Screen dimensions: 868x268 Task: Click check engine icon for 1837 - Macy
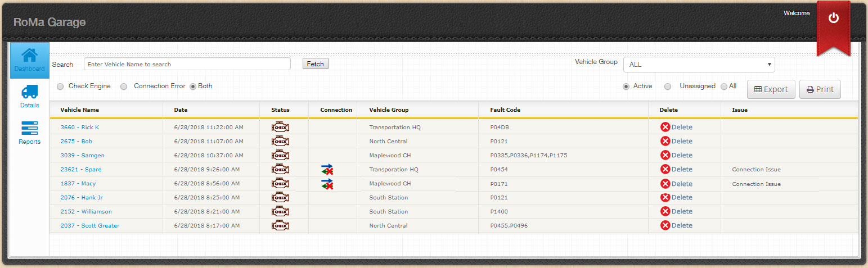click(280, 183)
